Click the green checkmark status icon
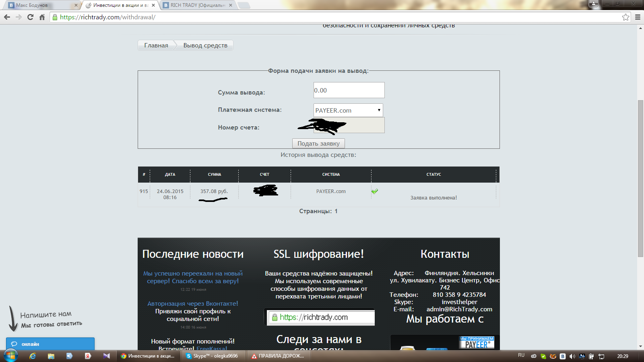644x362 pixels. pos(375,191)
